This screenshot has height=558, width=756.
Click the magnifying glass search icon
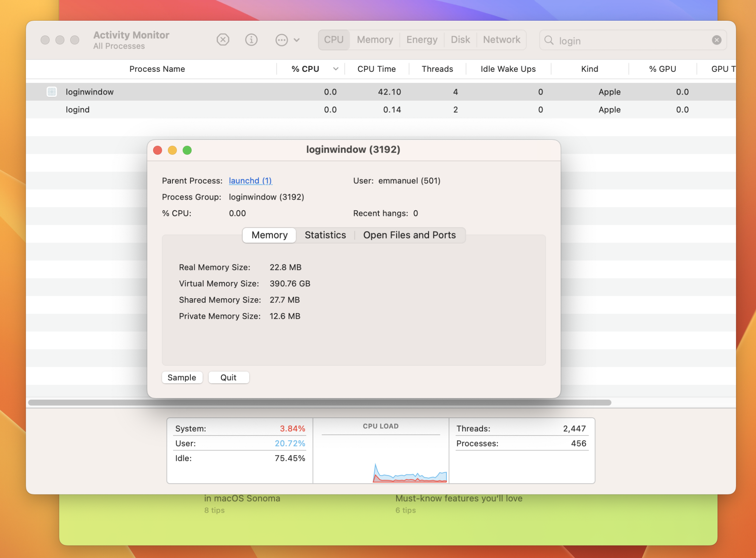549,40
